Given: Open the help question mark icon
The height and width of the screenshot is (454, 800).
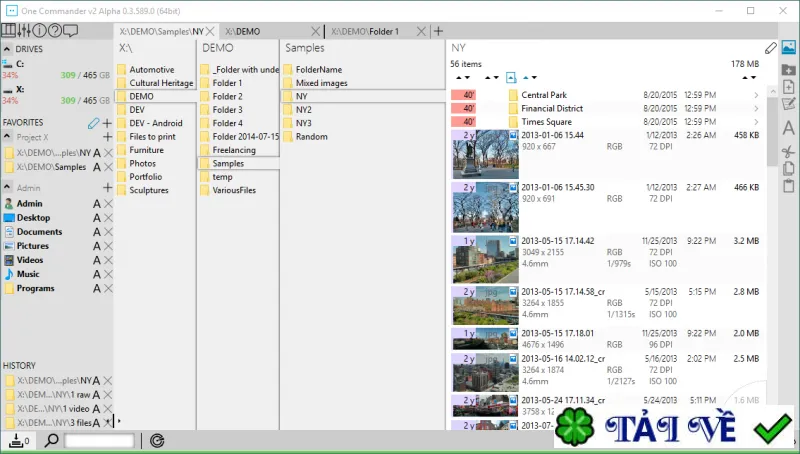Looking at the screenshot, I should pos(55,31).
